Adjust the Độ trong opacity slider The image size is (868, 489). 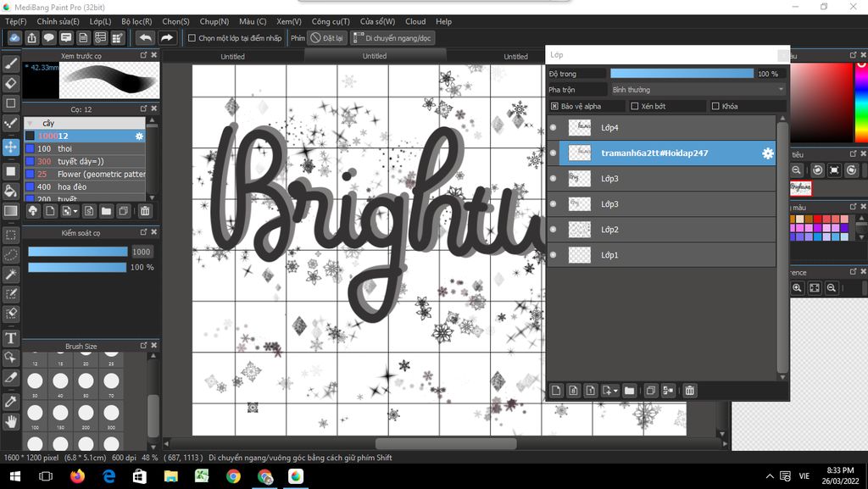tap(682, 74)
